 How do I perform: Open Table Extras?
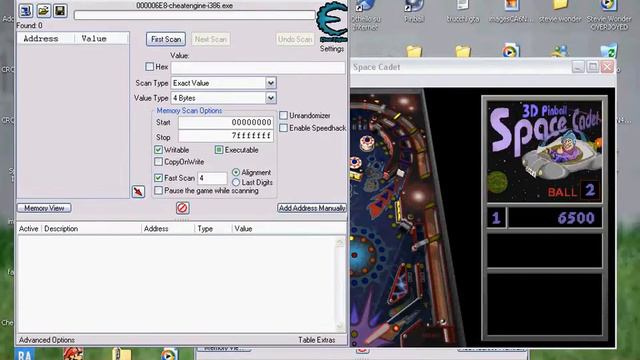point(316,340)
